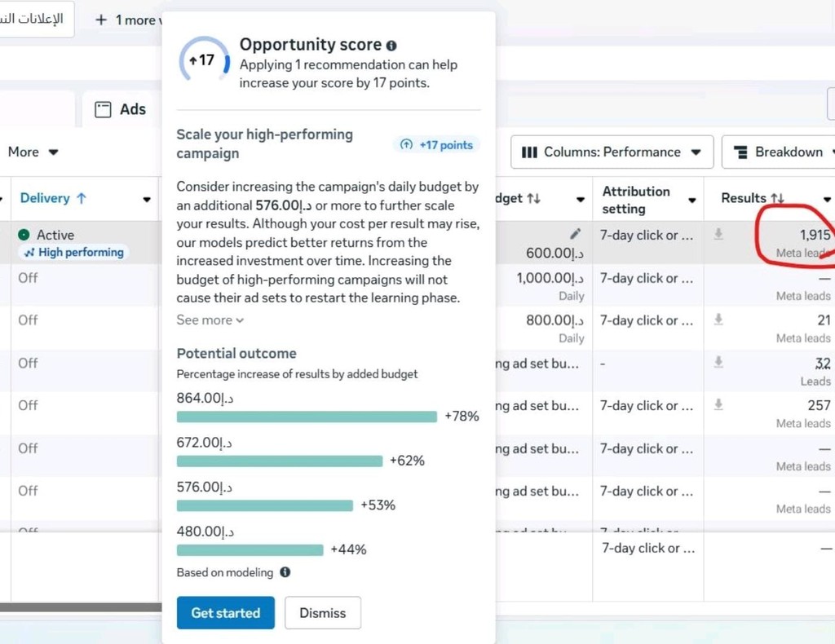Expand the More dropdown menu
The width and height of the screenshot is (835, 644).
click(33, 152)
